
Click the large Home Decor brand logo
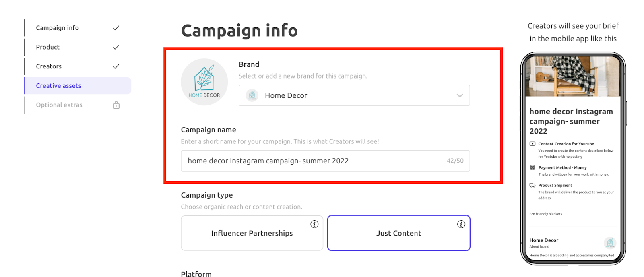coord(204,82)
